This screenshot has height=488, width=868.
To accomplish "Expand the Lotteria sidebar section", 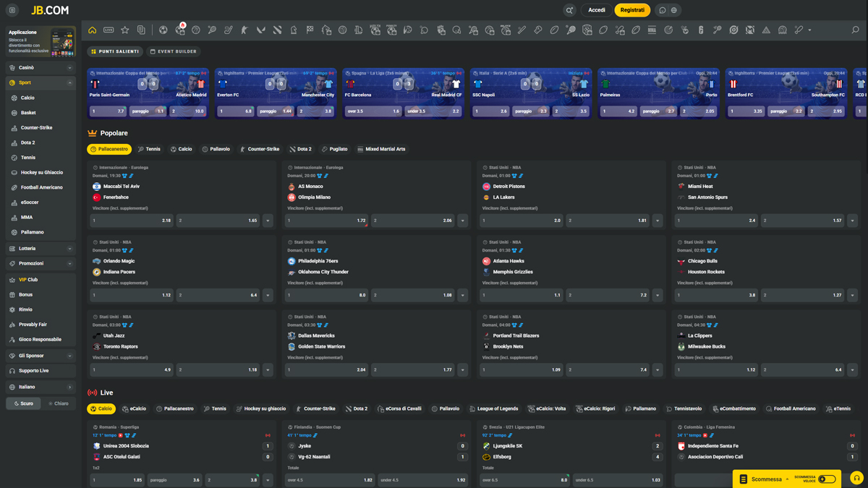I will coord(41,249).
